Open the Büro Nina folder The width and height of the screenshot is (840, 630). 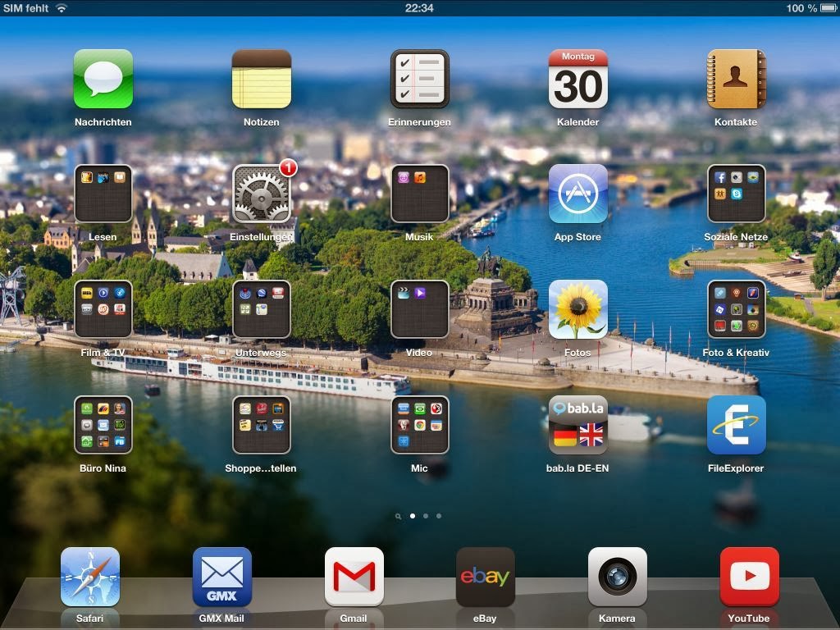(103, 425)
